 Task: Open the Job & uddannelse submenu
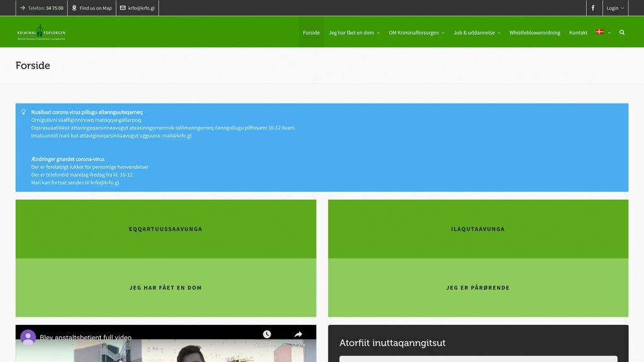click(x=475, y=32)
